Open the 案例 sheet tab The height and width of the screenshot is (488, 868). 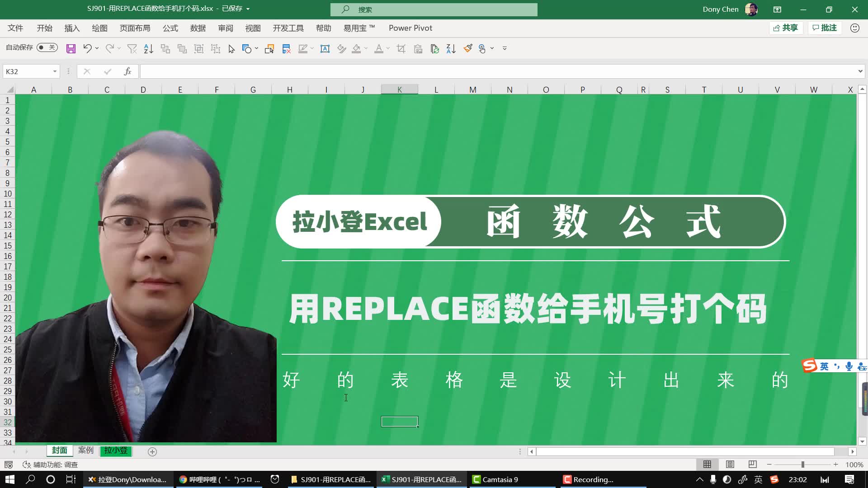click(x=85, y=450)
